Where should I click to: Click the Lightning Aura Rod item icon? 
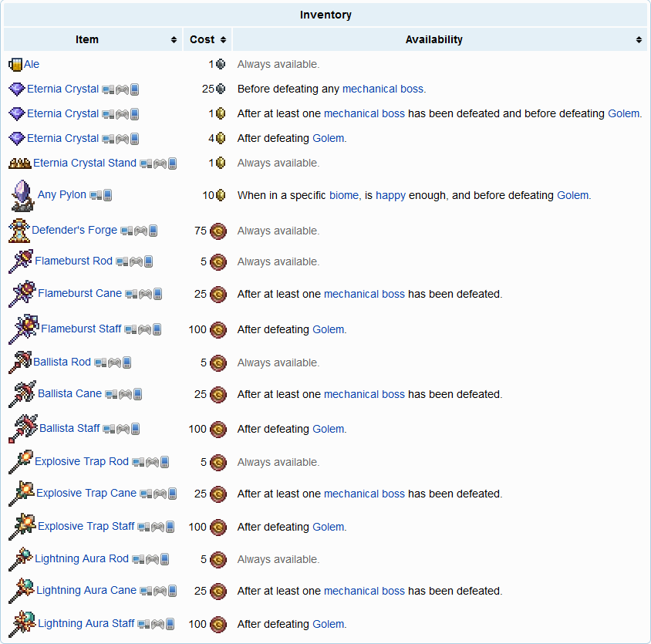click(x=21, y=559)
